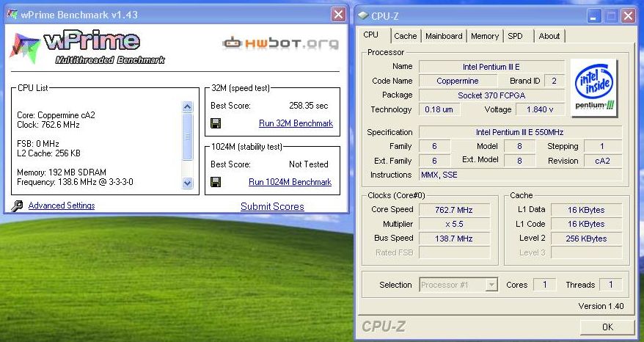Screen dimensions: 644x342
Task: Click the Core Speed value '762.7 MHz'
Action: 454,210
